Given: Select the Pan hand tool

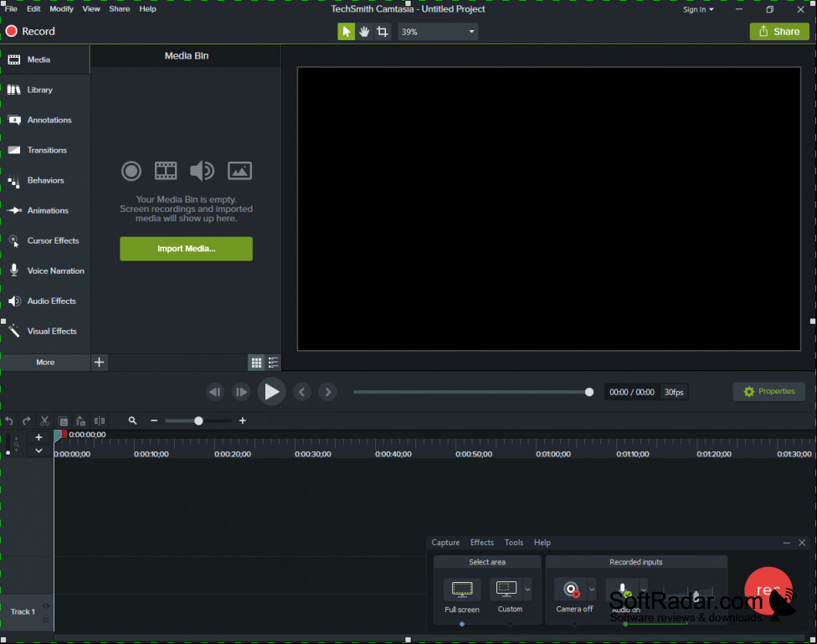Looking at the screenshot, I should pyautogui.click(x=364, y=32).
